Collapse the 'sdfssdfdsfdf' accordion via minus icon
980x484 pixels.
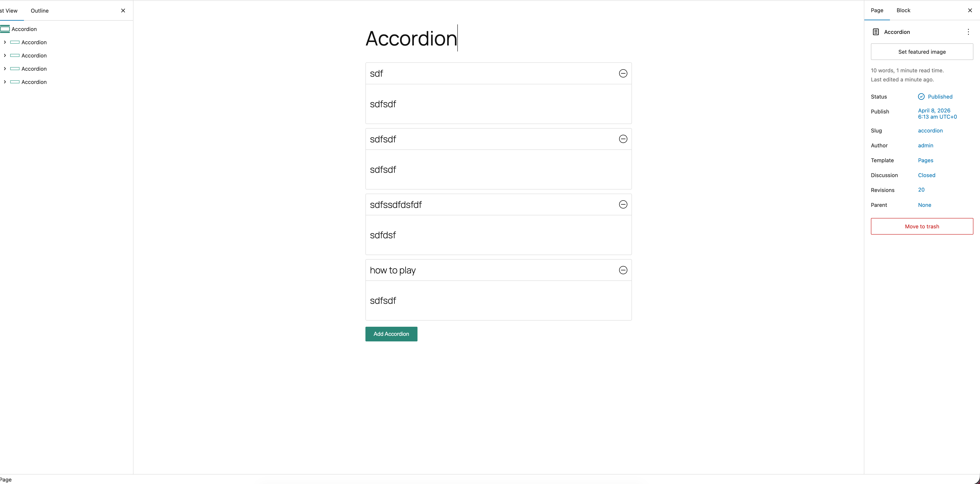click(x=623, y=204)
